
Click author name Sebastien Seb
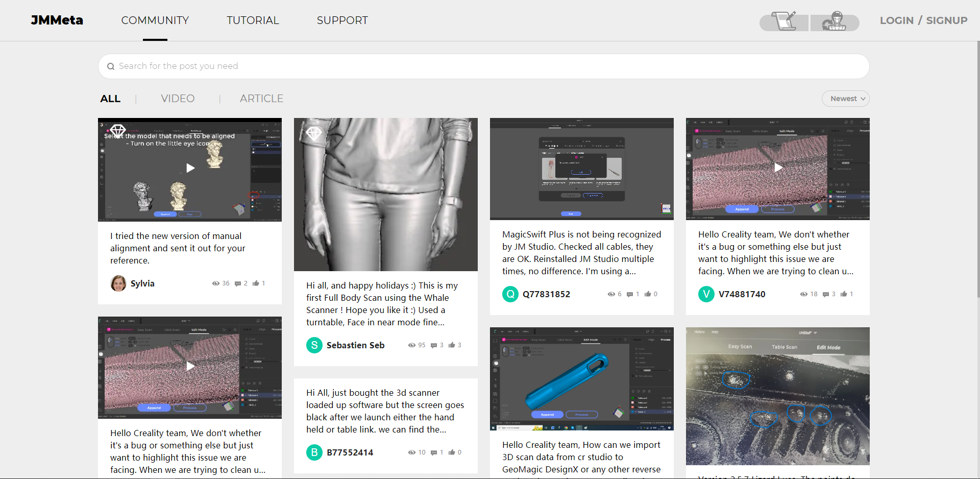tap(356, 345)
